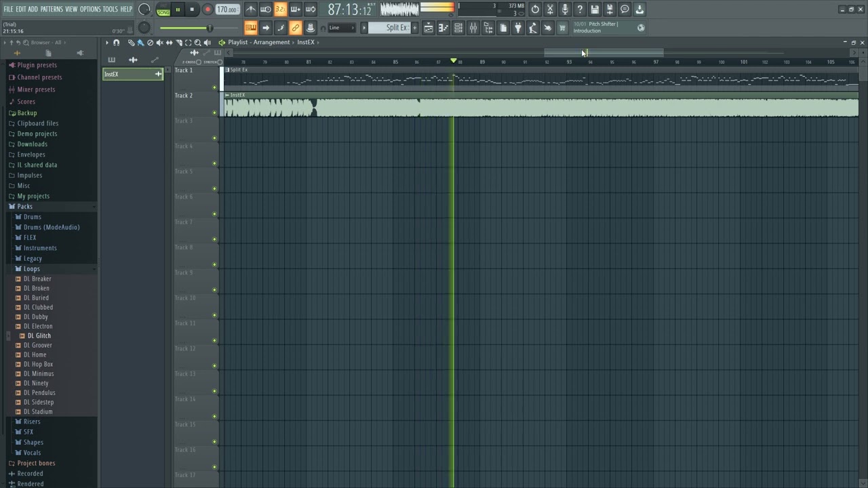Select the Paint brush tool in playlist
This screenshot has height=488, width=868.
pos(140,43)
